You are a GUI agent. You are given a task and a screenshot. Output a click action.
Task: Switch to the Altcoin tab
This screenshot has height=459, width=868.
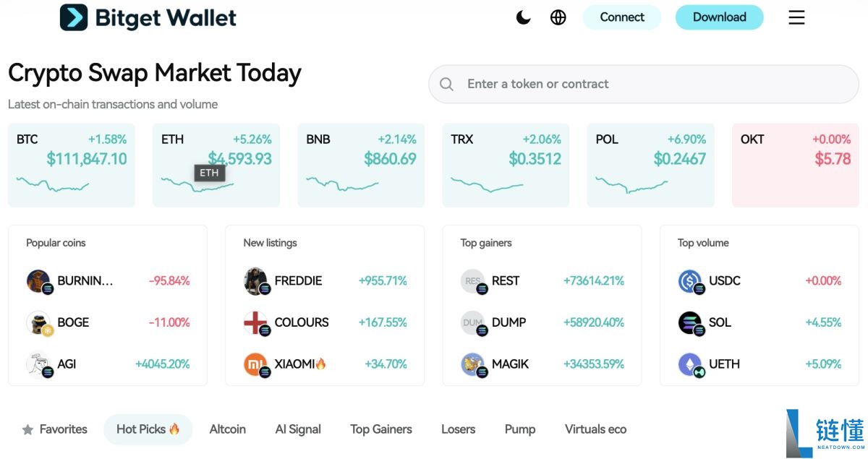(228, 429)
